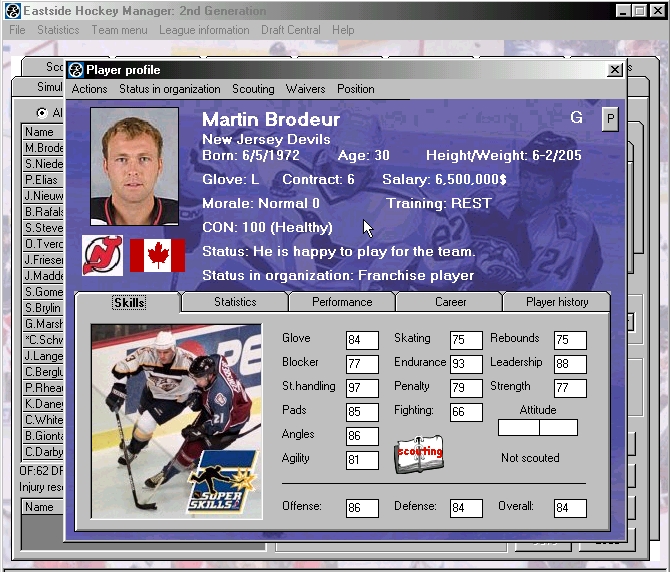
Task: Select O.Tverdovsky row in roster list
Action: [43, 244]
